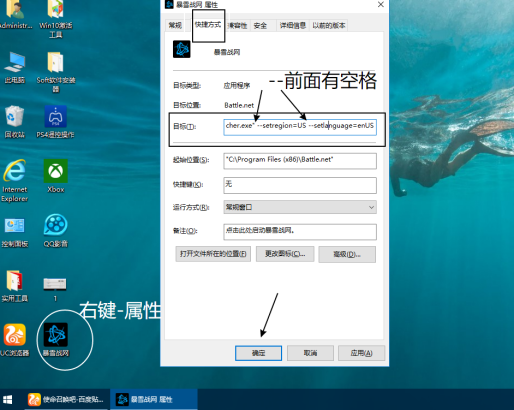Click the Comment text field
514x410 pixels.
coord(300,232)
